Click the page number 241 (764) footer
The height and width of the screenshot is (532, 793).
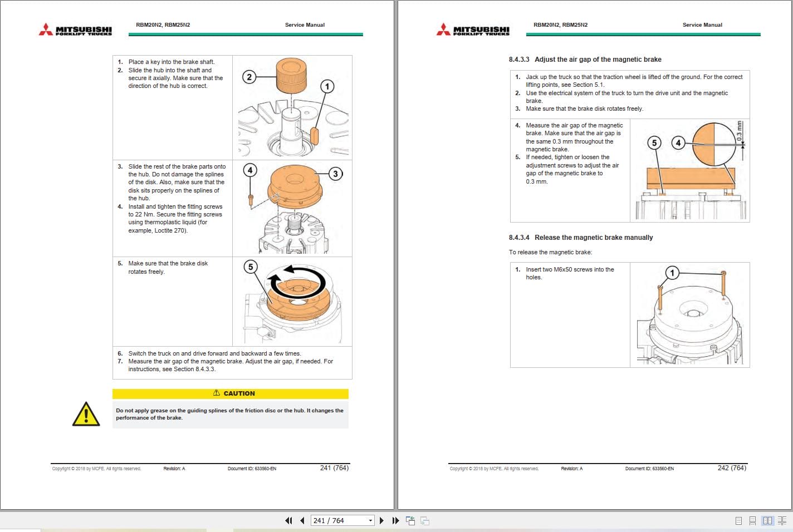tap(334, 468)
